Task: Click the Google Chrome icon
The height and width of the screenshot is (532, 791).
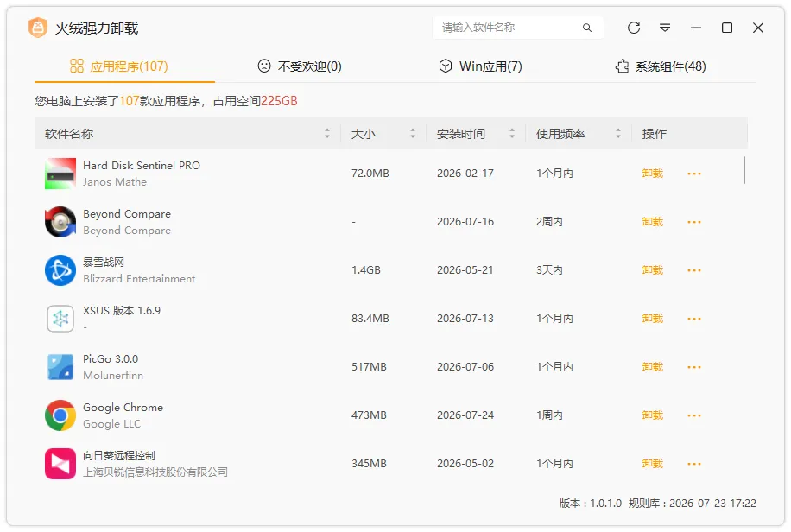Action: (60, 415)
